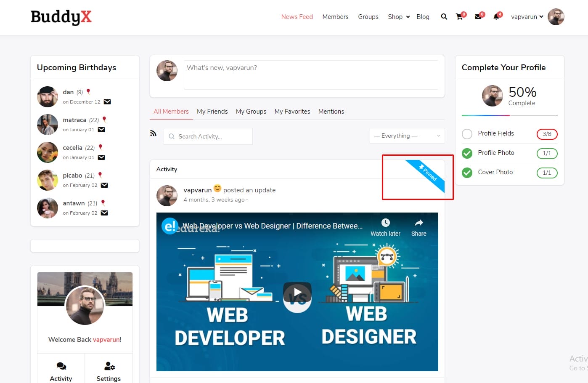
Task: Expand the Shop dropdown menu
Action: click(398, 17)
